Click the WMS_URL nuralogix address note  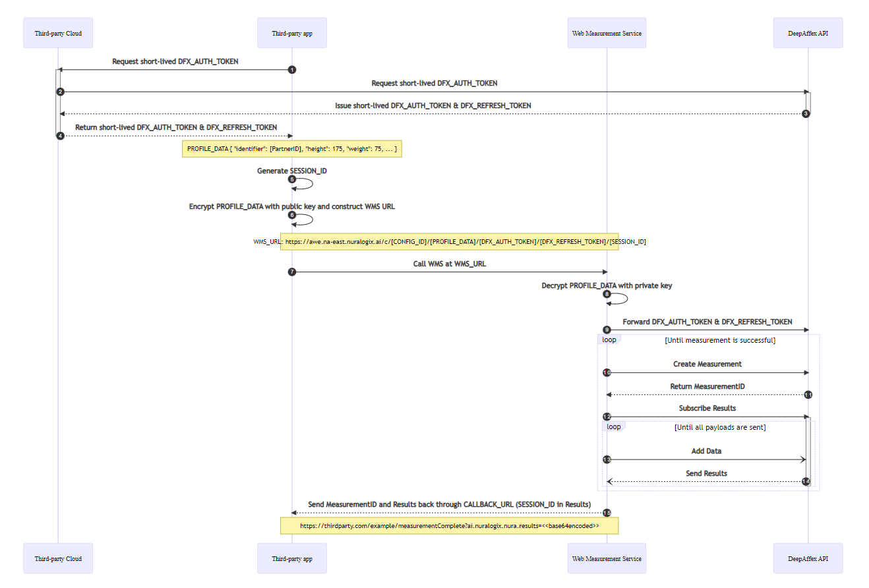[449, 242]
